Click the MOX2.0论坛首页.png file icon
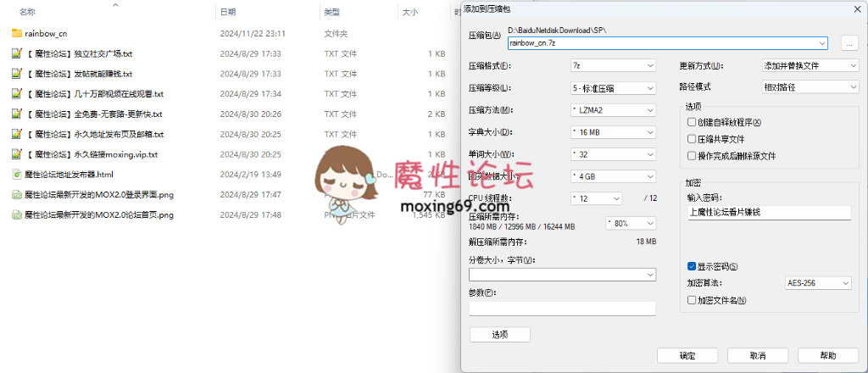The height and width of the screenshot is (373, 868). coord(17,214)
